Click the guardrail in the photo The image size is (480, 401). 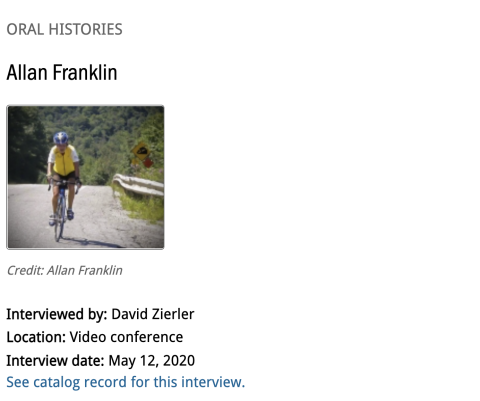138,185
